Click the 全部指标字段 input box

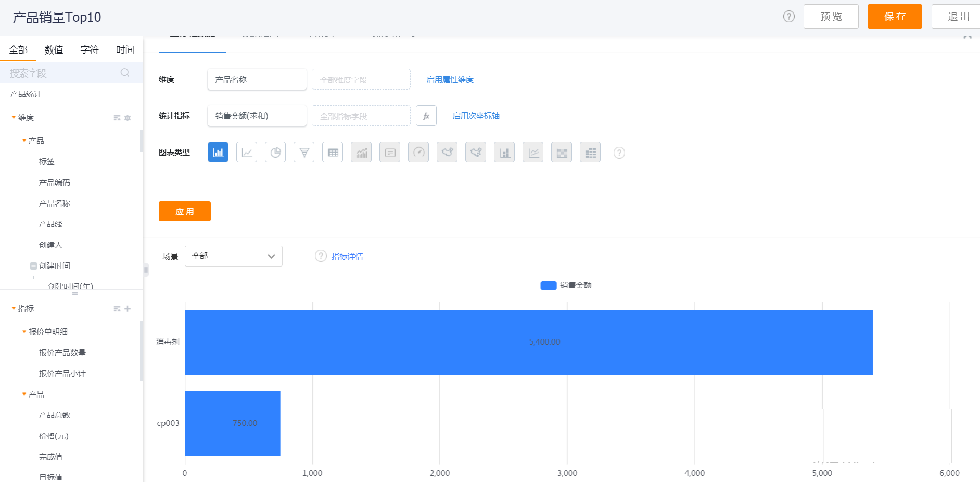(361, 116)
